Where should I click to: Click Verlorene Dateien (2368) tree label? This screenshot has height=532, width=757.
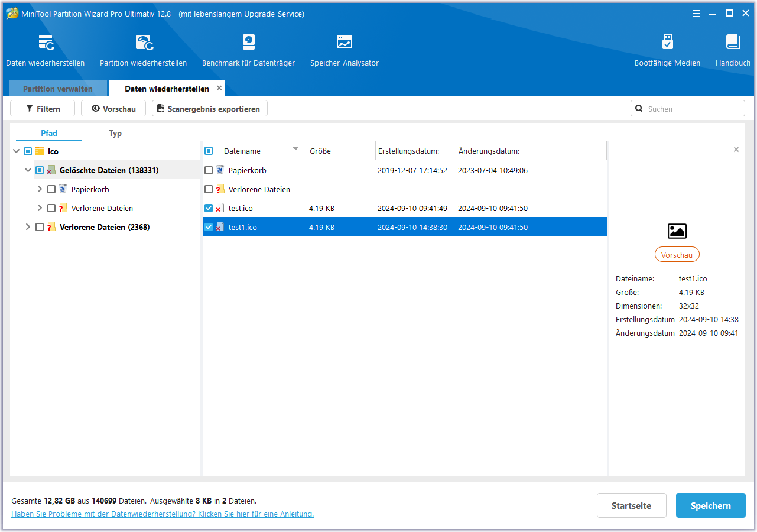pyautogui.click(x=105, y=227)
